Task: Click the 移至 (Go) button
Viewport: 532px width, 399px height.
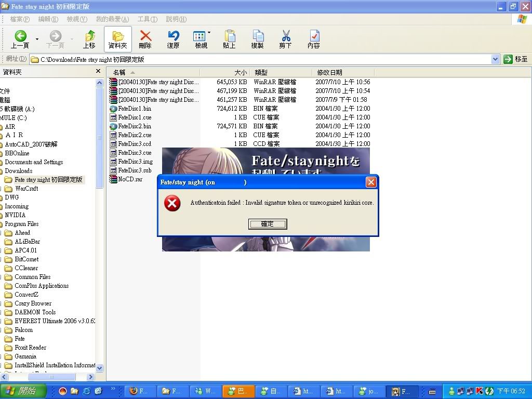Action: (x=516, y=59)
